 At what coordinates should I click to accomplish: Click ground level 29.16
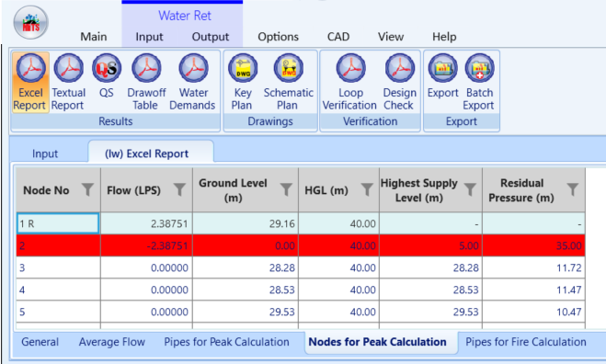pos(246,223)
